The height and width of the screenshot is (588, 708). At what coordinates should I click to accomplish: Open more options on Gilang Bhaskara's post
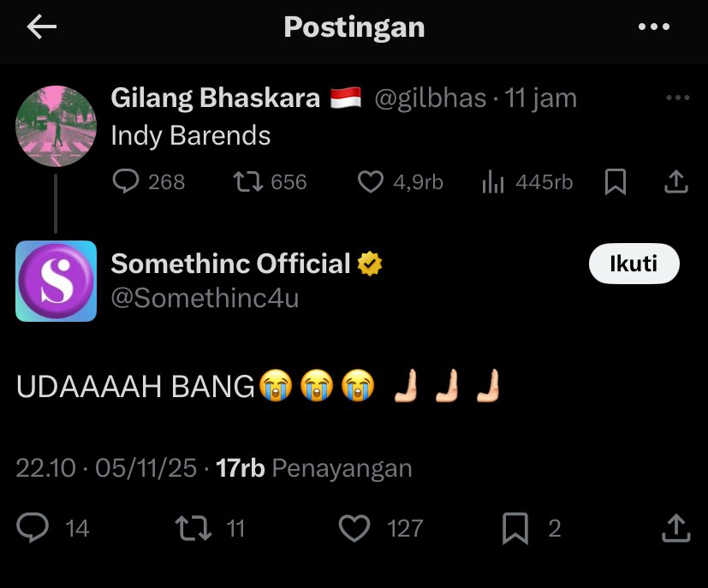(x=677, y=98)
